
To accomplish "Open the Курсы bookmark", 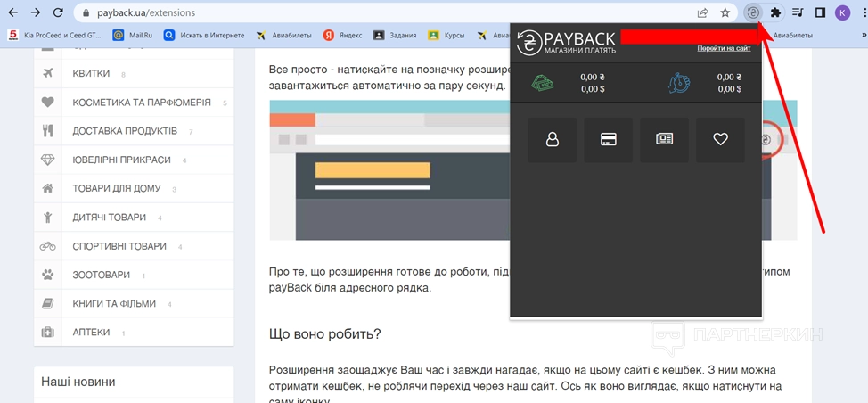I will click(x=446, y=35).
